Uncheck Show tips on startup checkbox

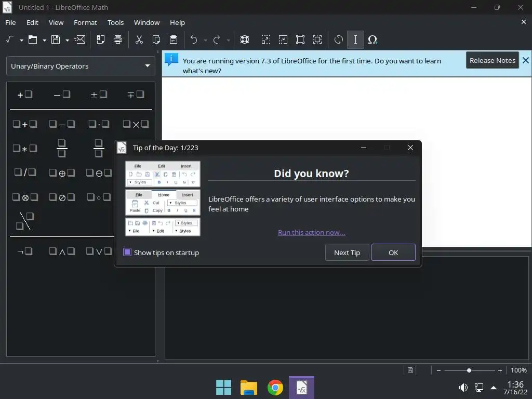pos(127,252)
